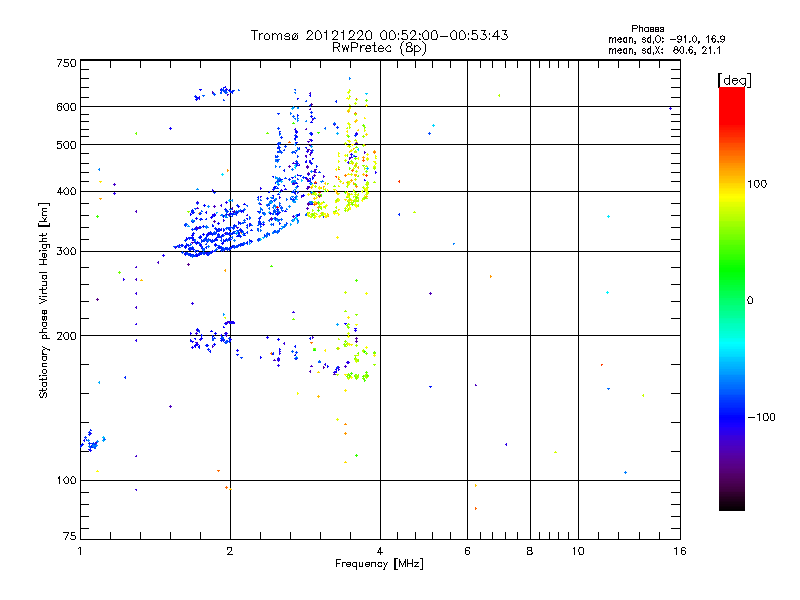The width and height of the screenshot is (800, 600).
Task: Click the green point cluster near 3.5 MHz, 165 km
Action: coord(357,377)
